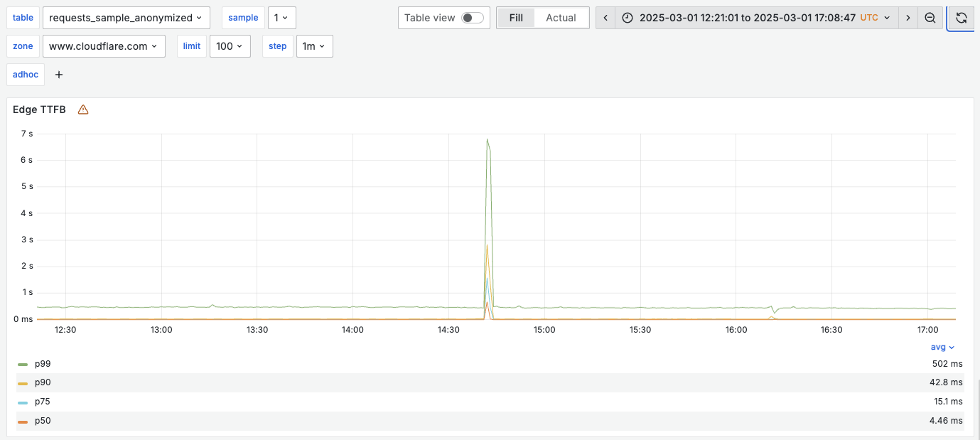
Task: Click the refresh dashboard icon
Action: pos(962,18)
